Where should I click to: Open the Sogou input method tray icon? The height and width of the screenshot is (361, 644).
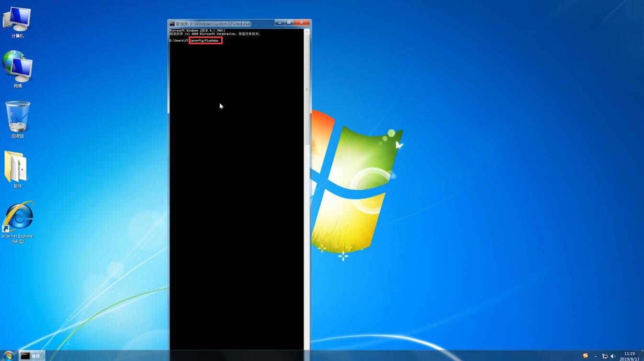(x=585, y=356)
